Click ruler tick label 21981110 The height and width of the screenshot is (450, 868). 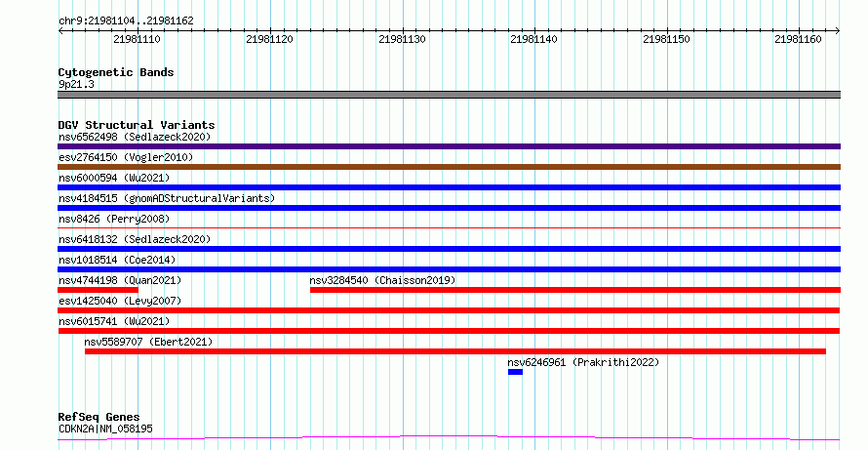point(137,39)
